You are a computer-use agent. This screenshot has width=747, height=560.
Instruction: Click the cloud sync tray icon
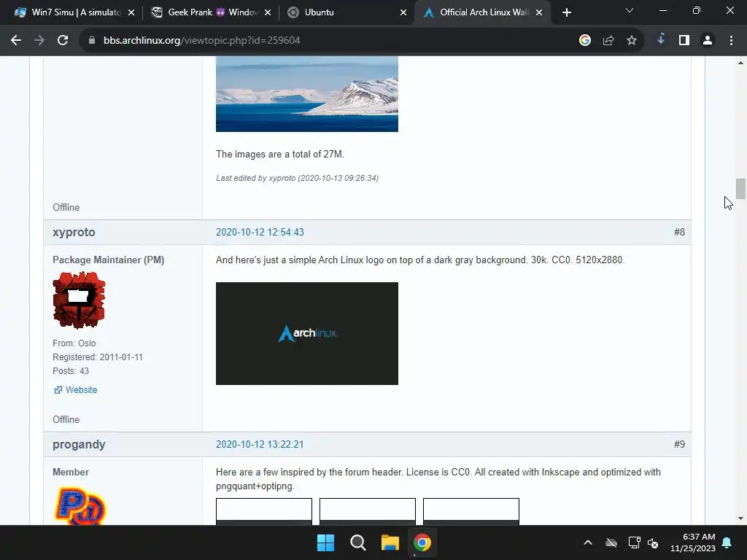pyautogui.click(x=611, y=542)
